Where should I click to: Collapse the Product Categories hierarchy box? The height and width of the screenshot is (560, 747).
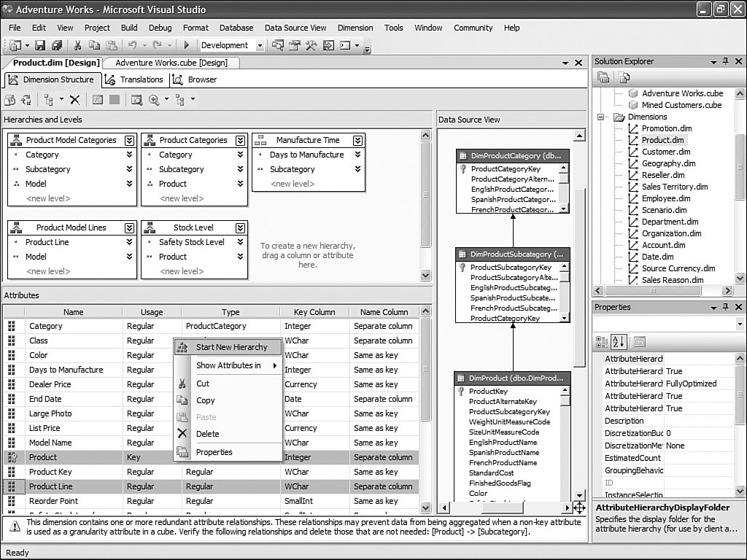pos(240,140)
